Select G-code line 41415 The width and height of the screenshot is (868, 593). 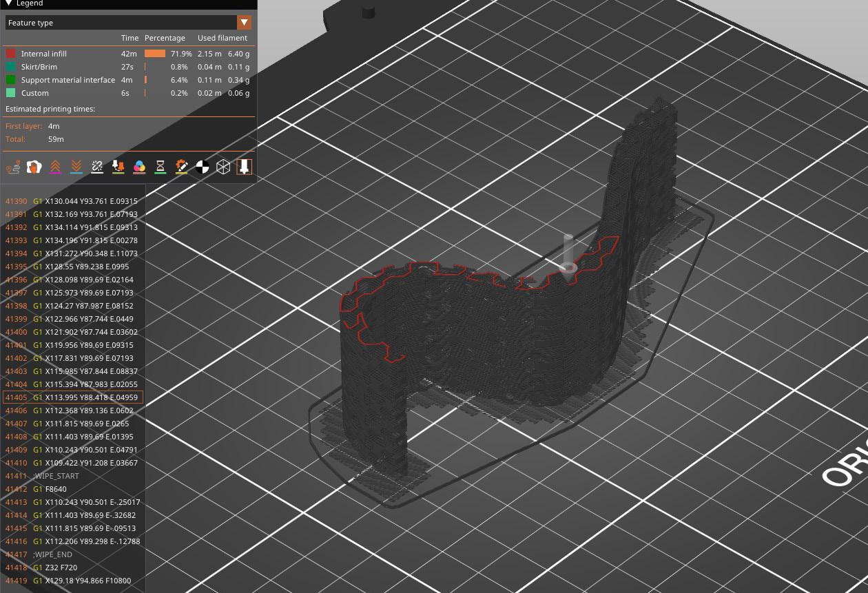(x=72, y=528)
